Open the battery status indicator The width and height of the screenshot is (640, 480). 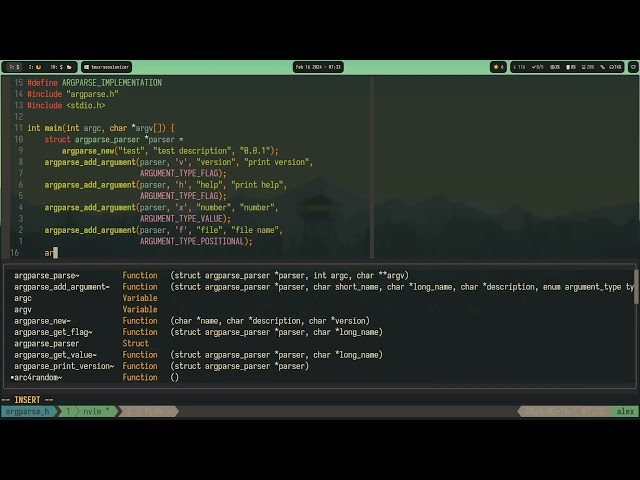(x=571, y=67)
